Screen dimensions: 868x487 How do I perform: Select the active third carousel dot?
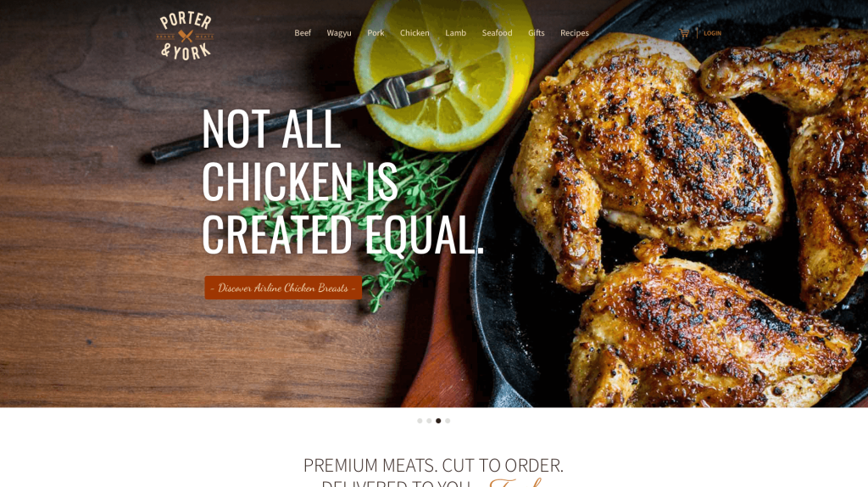(x=438, y=421)
